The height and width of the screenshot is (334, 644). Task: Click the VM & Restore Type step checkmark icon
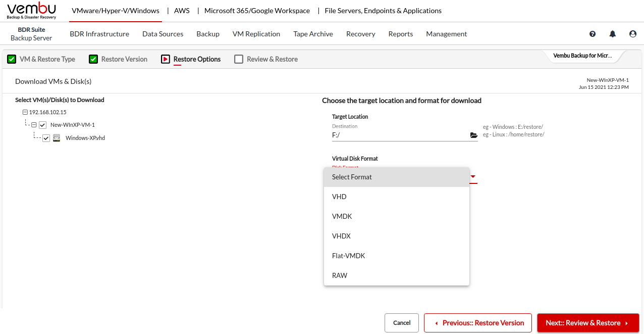pyautogui.click(x=11, y=59)
